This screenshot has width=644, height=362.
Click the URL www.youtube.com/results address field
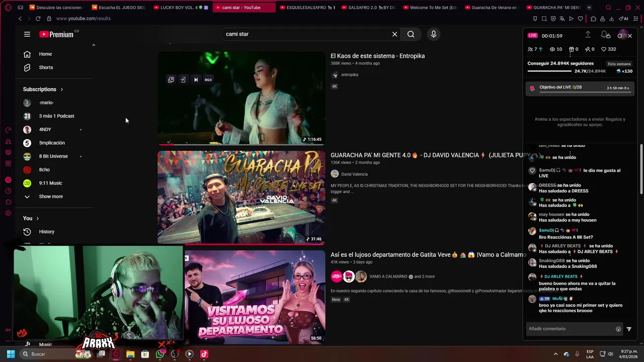[x=84, y=19]
